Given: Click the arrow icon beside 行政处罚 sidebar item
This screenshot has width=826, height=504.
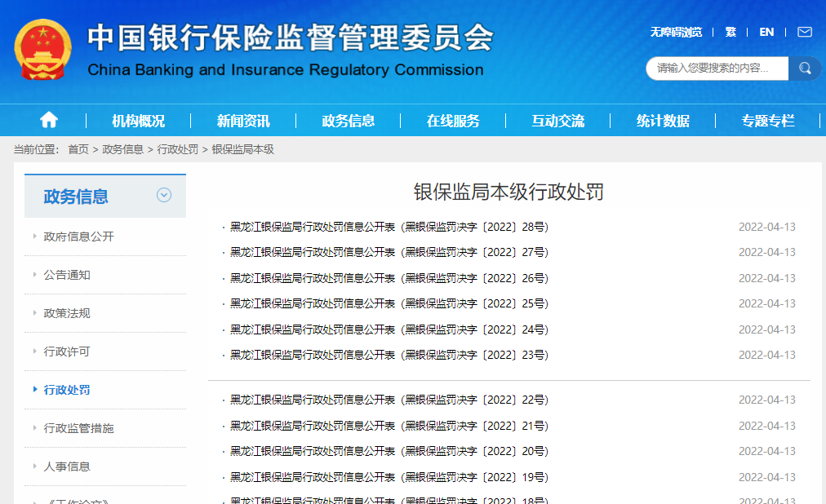Looking at the screenshot, I should [x=34, y=390].
